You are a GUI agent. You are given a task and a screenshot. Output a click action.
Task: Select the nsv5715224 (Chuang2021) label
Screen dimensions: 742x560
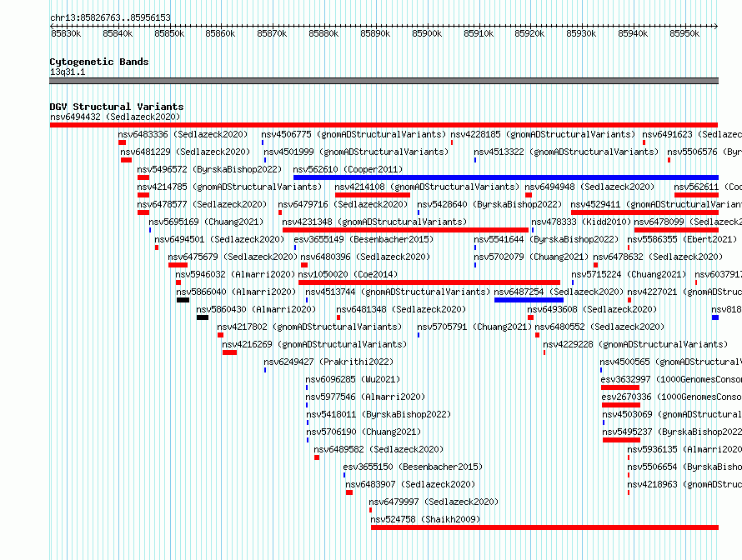click(x=629, y=274)
